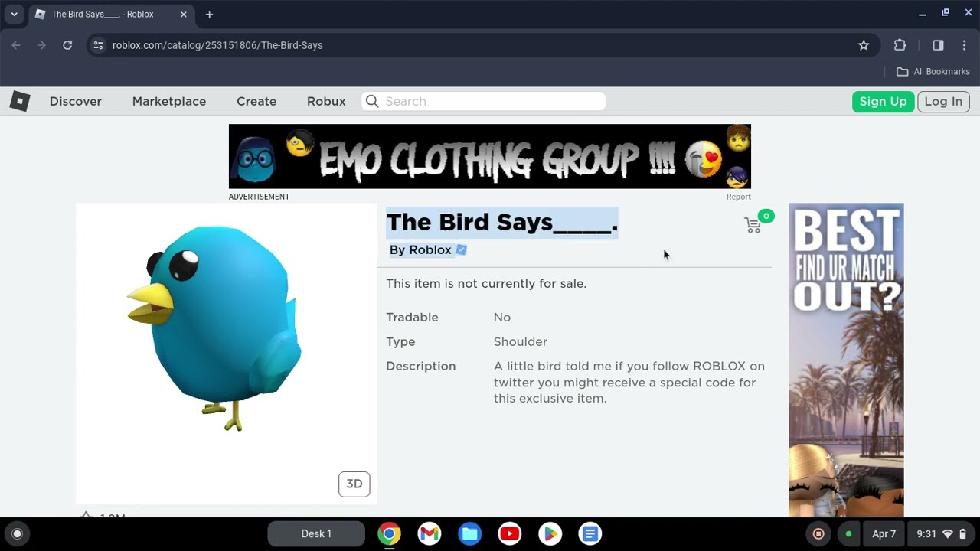Open the Create menu item
This screenshot has width=980, height=551.
(x=256, y=101)
